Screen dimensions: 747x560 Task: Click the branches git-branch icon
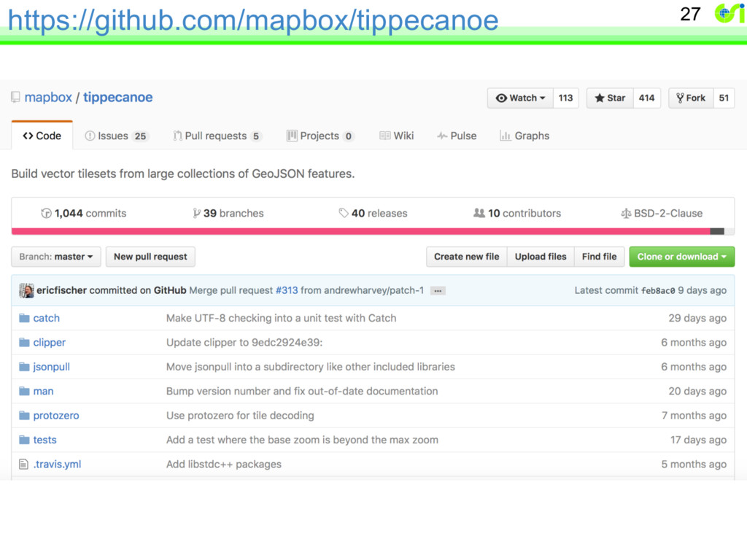196,214
